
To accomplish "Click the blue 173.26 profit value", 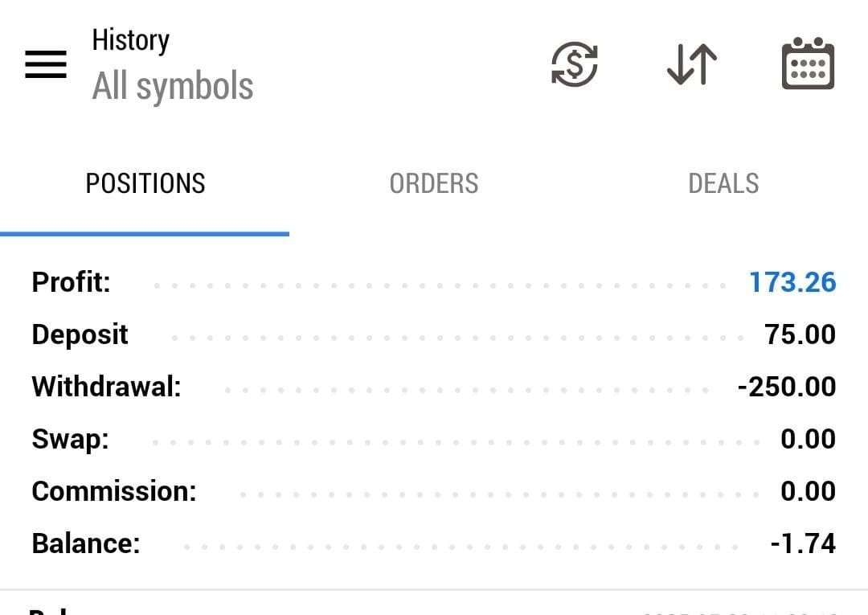I will (792, 282).
